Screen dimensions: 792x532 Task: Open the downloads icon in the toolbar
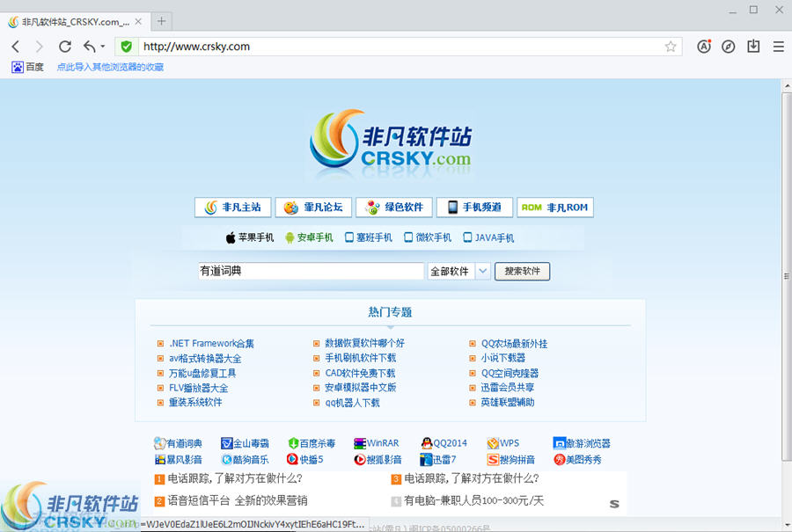753,47
